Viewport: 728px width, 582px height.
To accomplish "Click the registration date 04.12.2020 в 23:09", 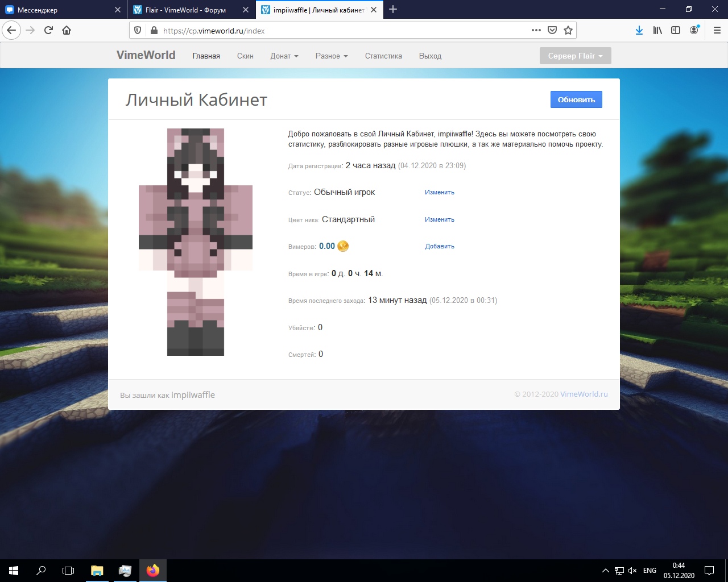I will click(432, 165).
